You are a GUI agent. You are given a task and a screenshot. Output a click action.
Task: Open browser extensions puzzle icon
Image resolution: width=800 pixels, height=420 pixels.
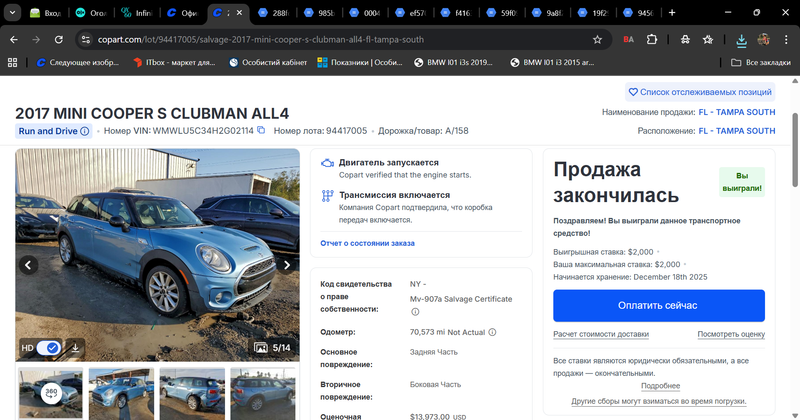click(652, 40)
